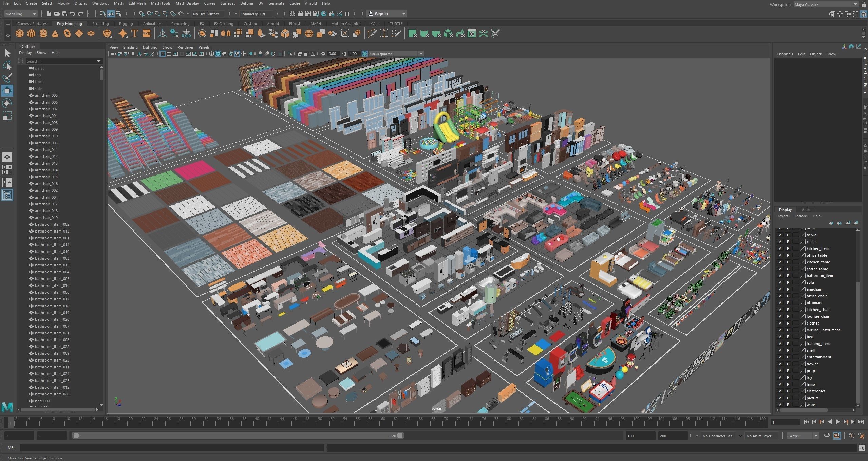
Task: Select the Move tool in the toolbox
Action: click(7, 90)
